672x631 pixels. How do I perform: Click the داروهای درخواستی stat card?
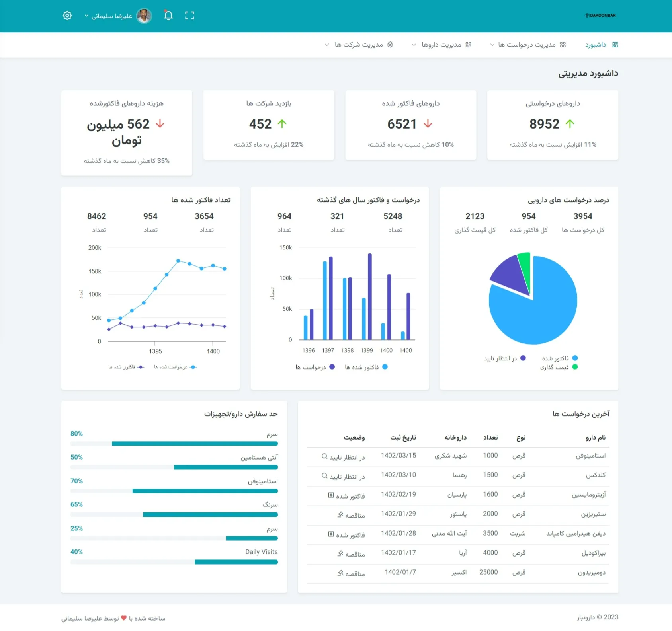[553, 125]
